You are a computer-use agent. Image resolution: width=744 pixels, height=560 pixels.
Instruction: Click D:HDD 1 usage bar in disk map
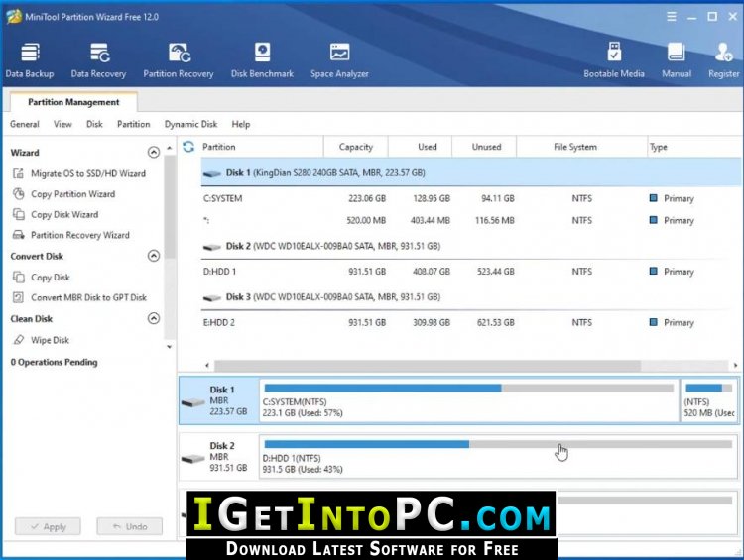click(498, 444)
